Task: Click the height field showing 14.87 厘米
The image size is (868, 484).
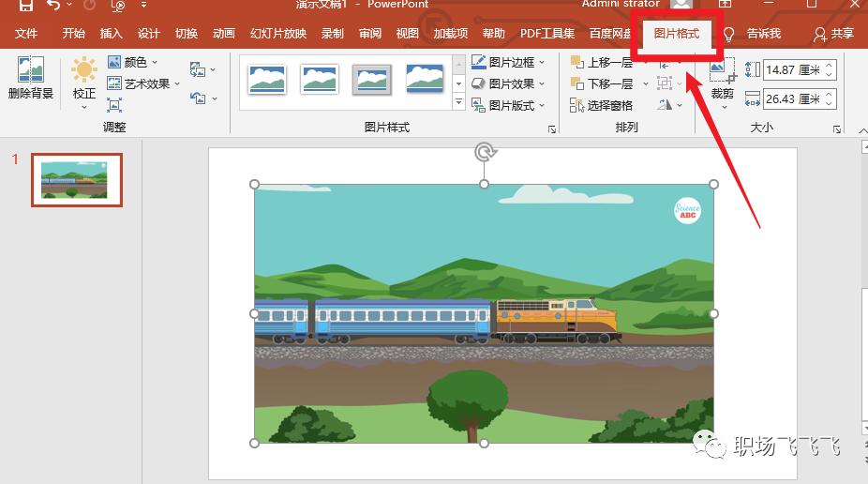Action: 792,70
